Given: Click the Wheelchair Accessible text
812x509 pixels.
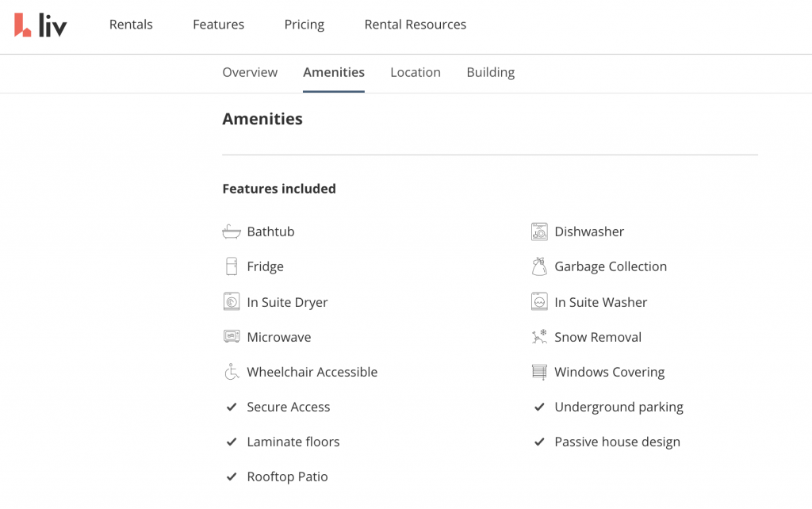Looking at the screenshot, I should click(x=312, y=372).
